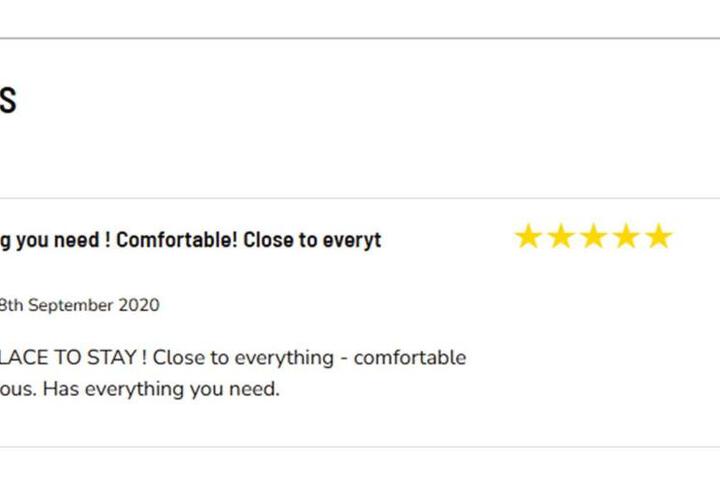Click the word 'ous.' starting the last line
The image size is (720, 480).
point(18,390)
